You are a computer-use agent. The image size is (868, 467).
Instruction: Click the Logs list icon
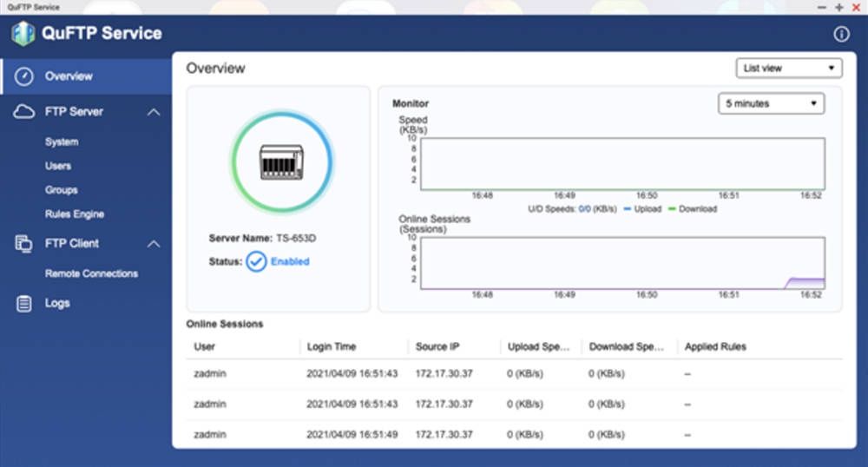(x=23, y=303)
